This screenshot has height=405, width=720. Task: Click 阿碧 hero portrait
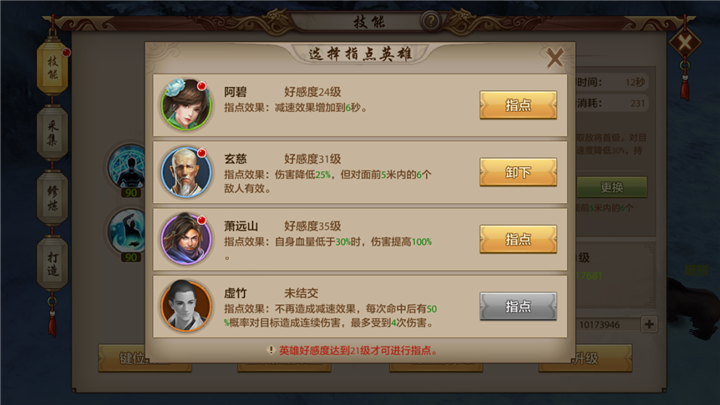click(186, 104)
